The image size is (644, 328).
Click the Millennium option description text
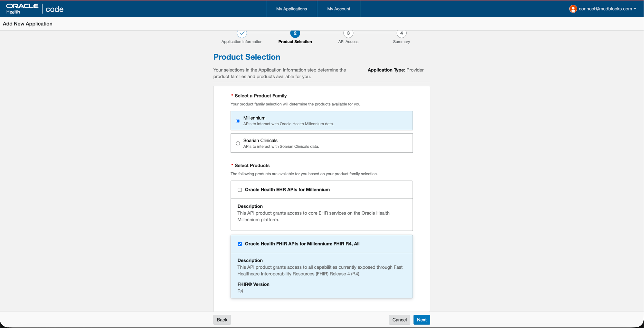[x=289, y=124]
